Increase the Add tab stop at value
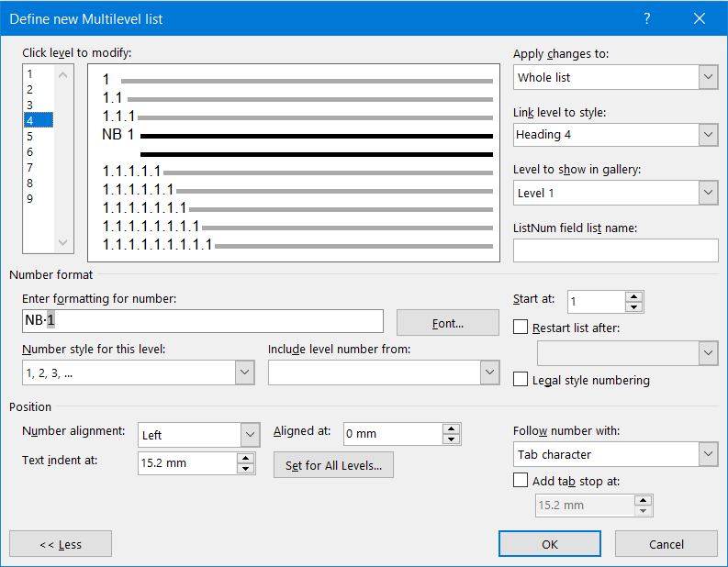 click(x=643, y=500)
